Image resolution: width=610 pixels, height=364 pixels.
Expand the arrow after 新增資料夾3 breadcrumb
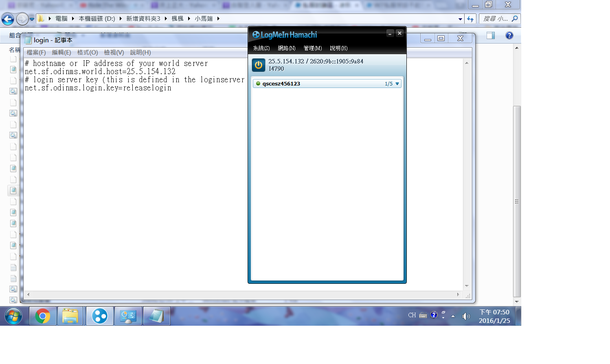pos(166,19)
